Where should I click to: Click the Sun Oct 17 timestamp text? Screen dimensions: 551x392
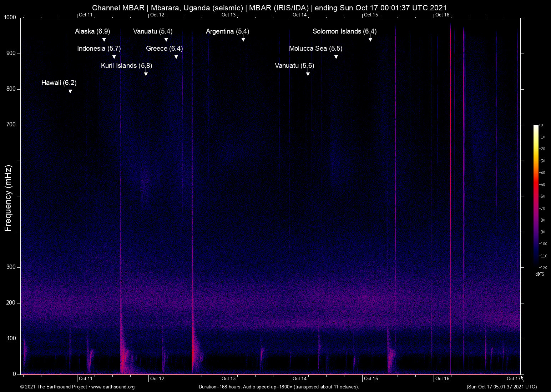click(x=501, y=387)
